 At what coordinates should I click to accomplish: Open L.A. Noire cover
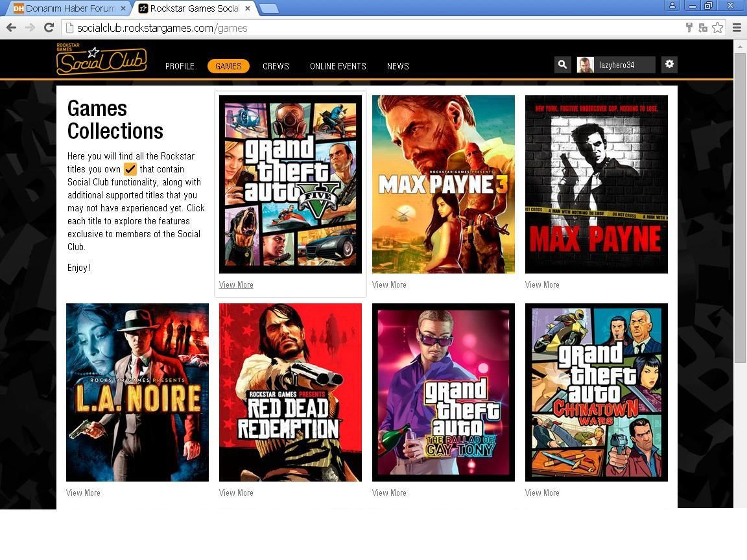(x=137, y=392)
